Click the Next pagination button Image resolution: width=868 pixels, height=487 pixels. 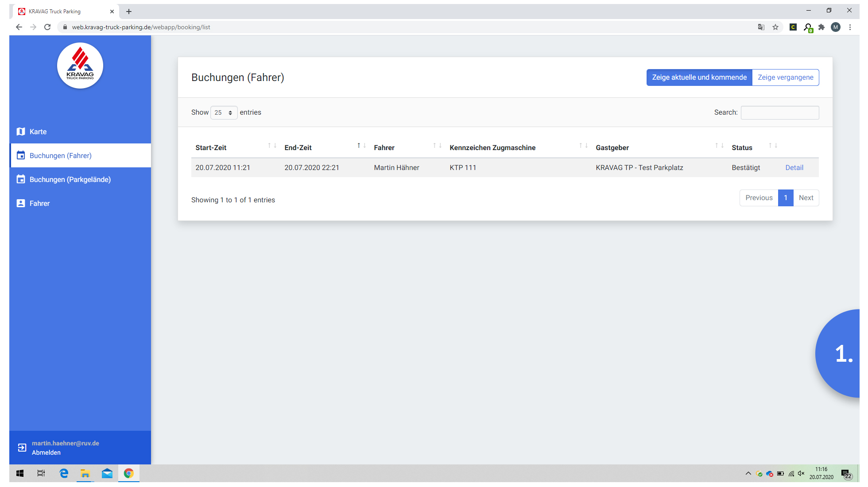point(806,197)
